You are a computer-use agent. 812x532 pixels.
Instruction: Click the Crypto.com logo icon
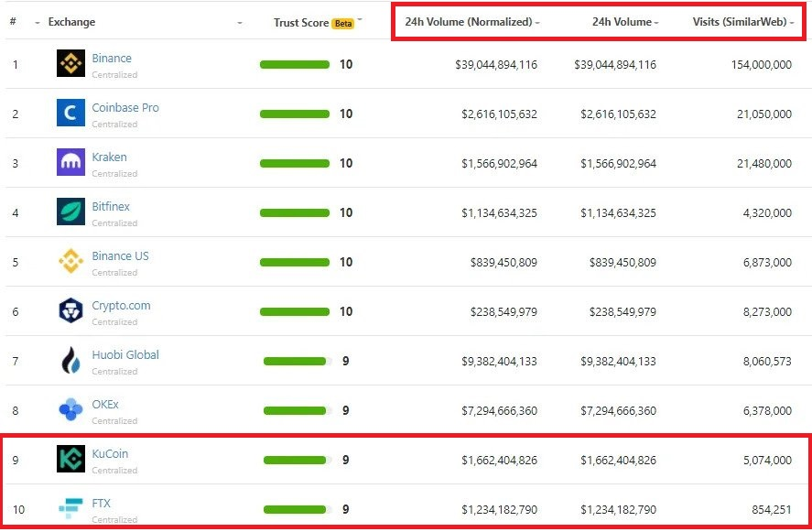click(70, 310)
